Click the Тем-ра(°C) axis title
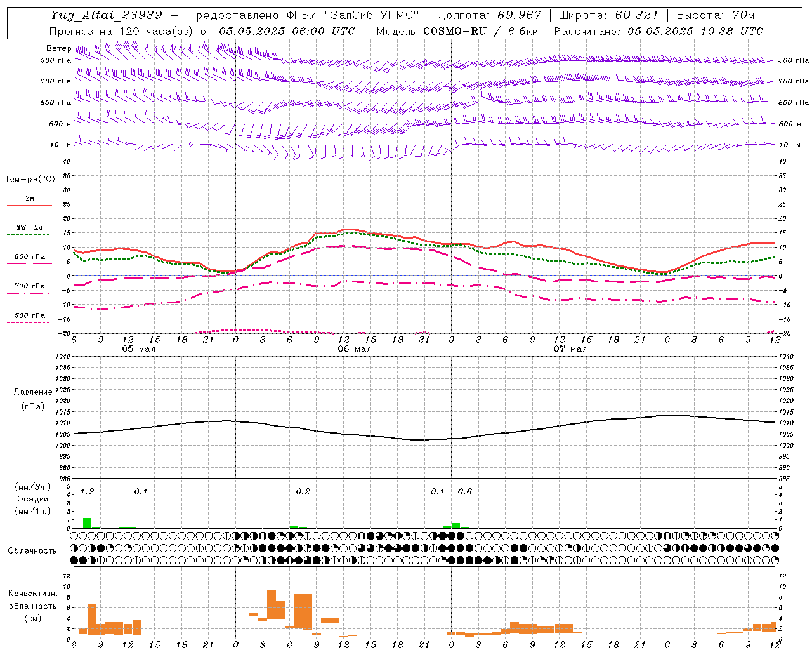Screen dimensions: 812x650 coord(30,180)
